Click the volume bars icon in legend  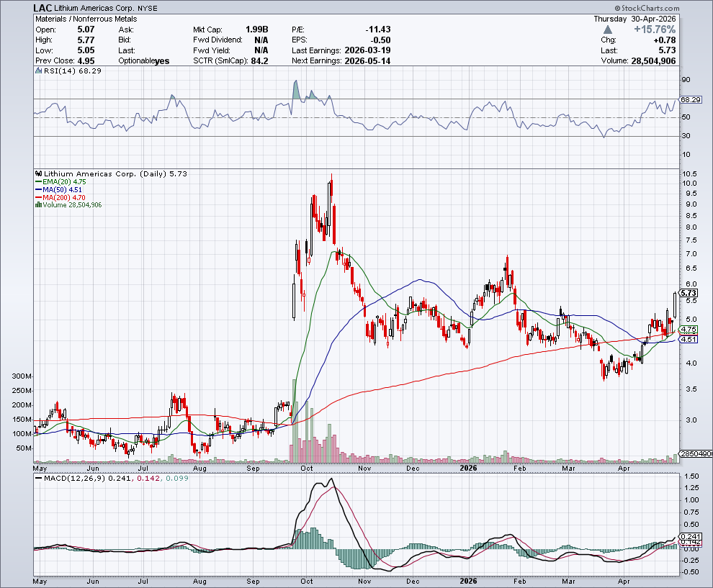[39, 205]
